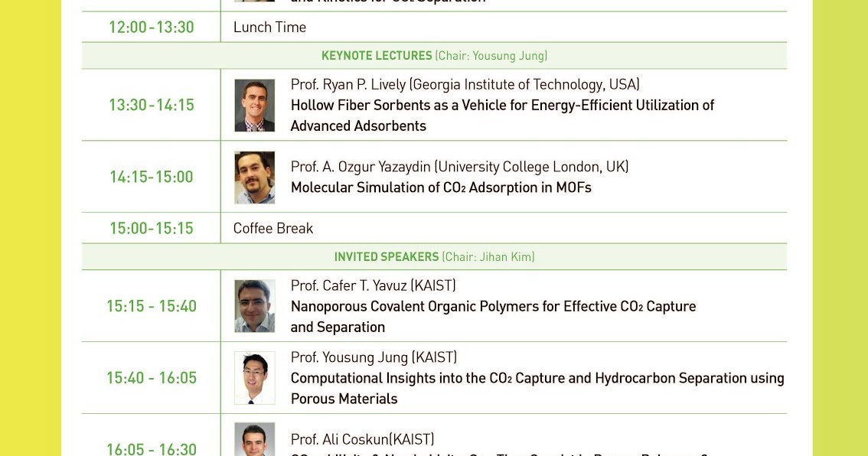Open the Hollow Fiber Sorbents talk title
The height and width of the screenshot is (456, 868).
503,115
